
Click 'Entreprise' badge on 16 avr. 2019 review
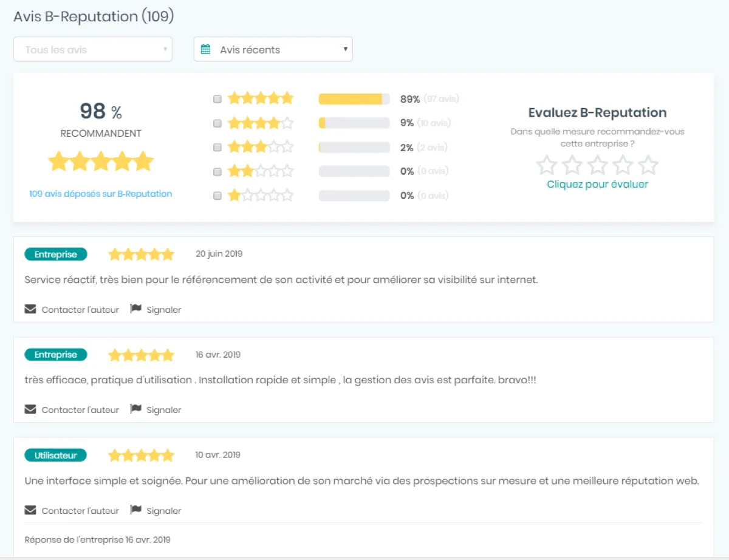(x=56, y=355)
